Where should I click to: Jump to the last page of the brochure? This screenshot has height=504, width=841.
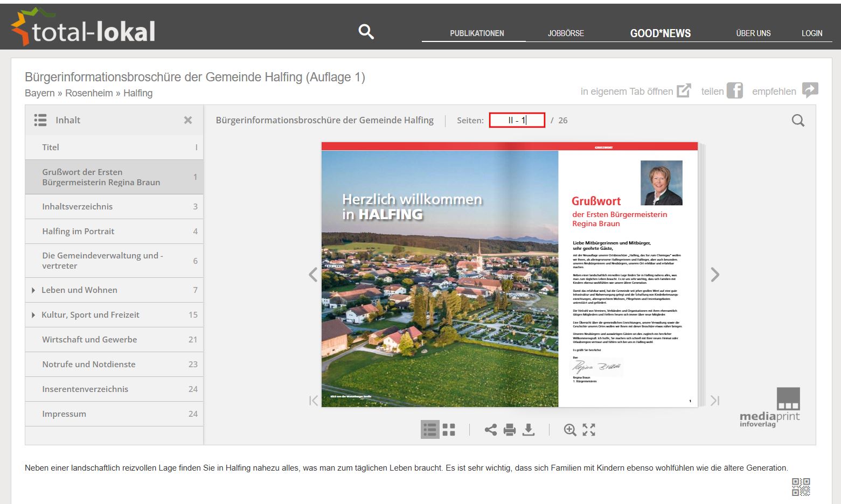coord(715,401)
